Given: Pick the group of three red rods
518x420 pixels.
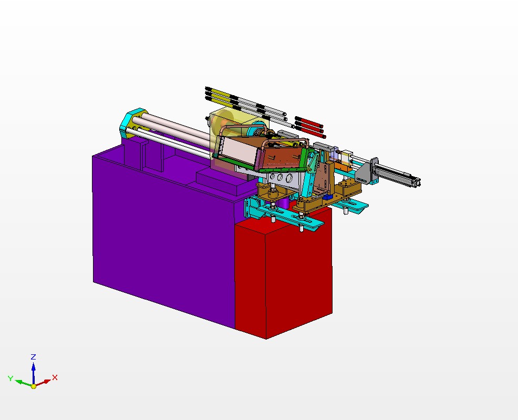Looking at the screenshot, I should [310, 127].
